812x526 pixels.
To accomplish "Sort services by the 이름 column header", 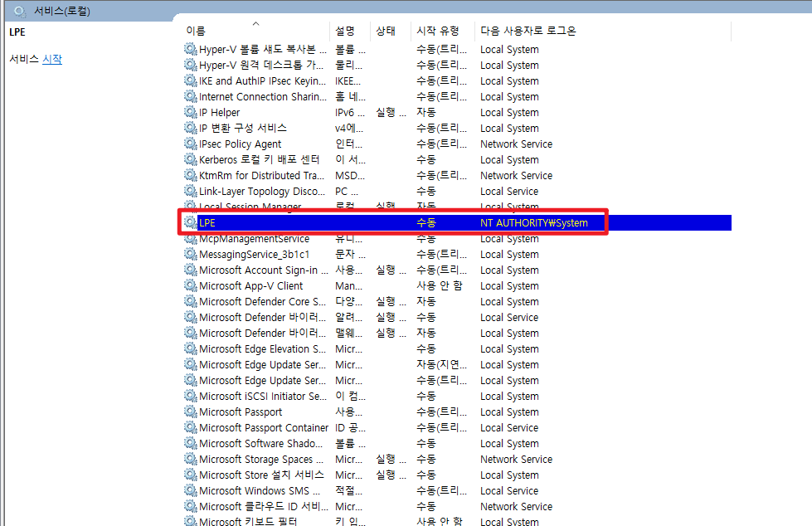I will pos(196,31).
